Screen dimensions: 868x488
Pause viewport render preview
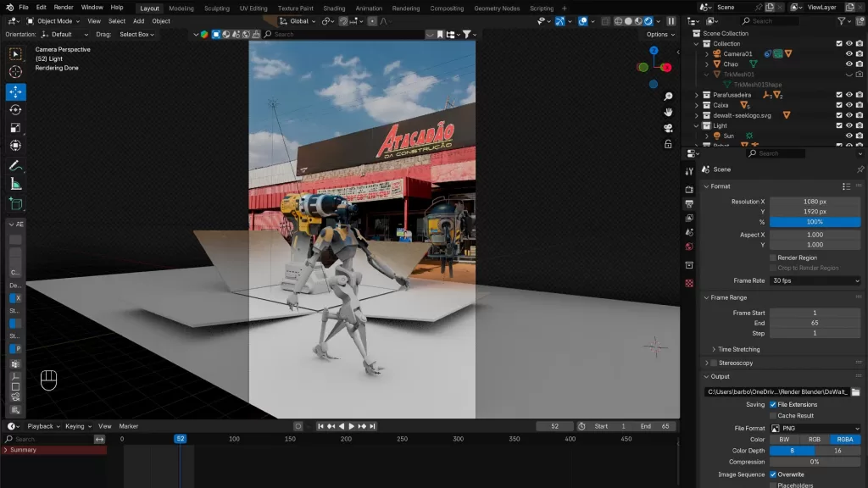671,21
